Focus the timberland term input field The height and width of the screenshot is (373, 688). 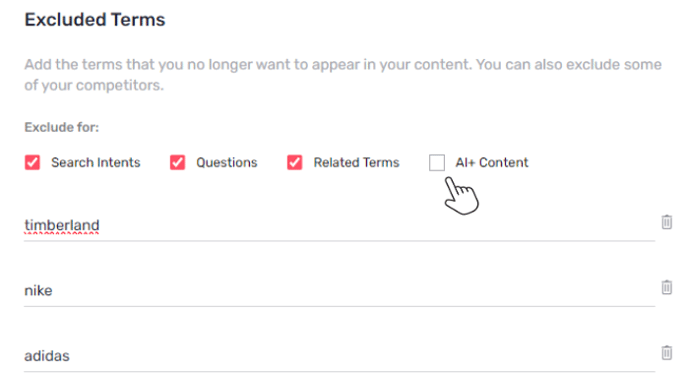point(339,225)
